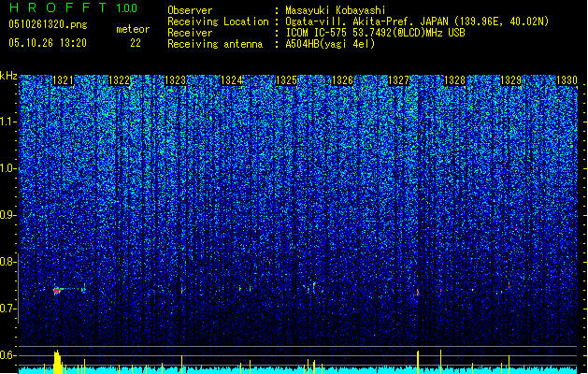Click the 1.0 kHz axis label

pyautogui.click(x=7, y=168)
